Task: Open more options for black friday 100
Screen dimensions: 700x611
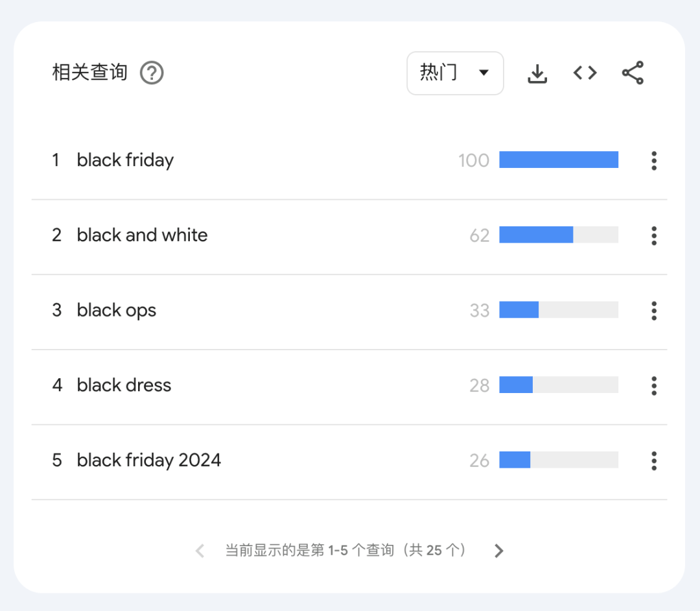Action: pos(653,160)
